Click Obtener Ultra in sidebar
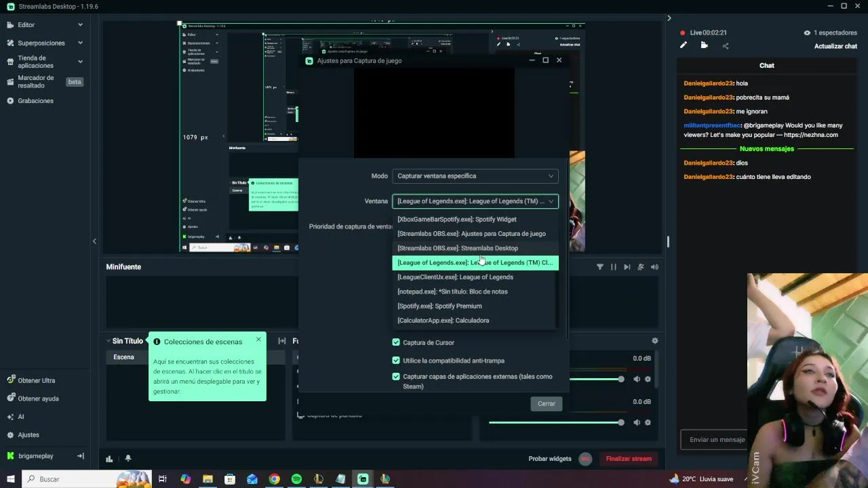The width and height of the screenshot is (868, 488). pyautogui.click(x=36, y=380)
